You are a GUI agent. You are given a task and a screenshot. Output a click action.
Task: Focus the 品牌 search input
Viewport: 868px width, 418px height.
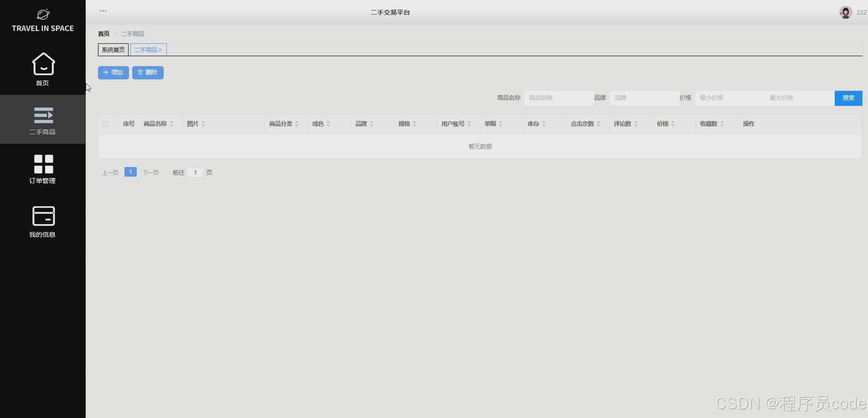click(x=645, y=98)
